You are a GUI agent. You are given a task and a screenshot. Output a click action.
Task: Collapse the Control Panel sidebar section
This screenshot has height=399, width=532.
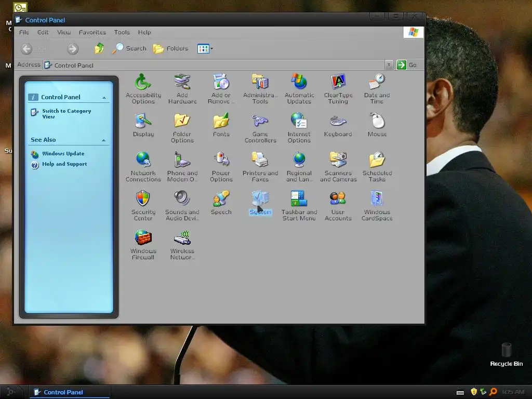(104, 97)
